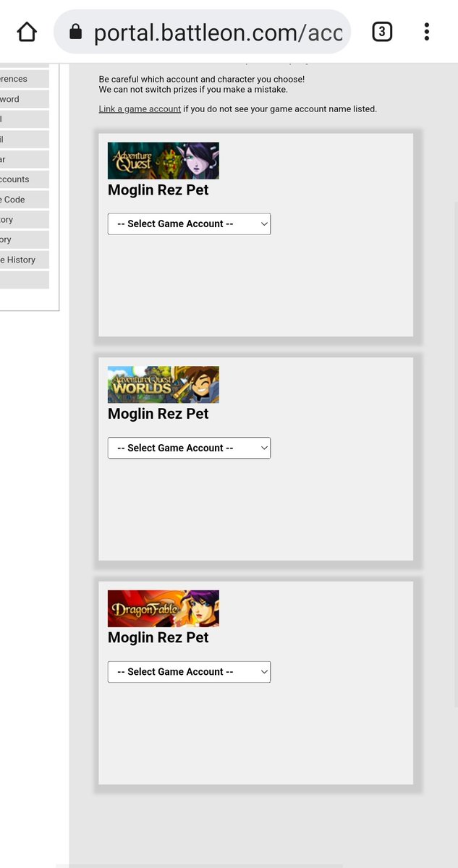Viewport: 458px width, 868px height.
Task: Open the browser tab switcher showing 3
Action: (382, 32)
